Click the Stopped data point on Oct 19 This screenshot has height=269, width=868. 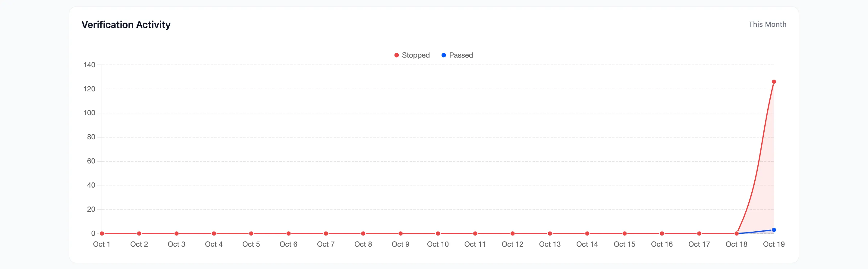tap(774, 82)
